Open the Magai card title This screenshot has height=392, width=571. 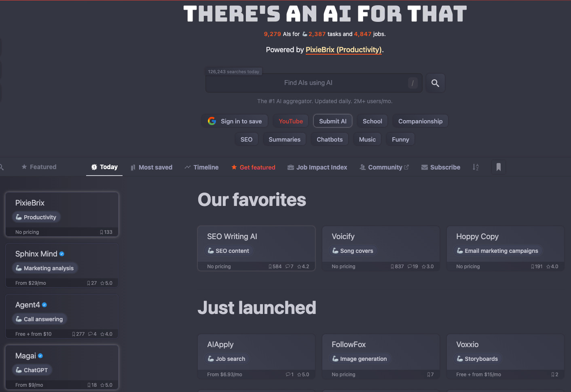tap(25, 356)
